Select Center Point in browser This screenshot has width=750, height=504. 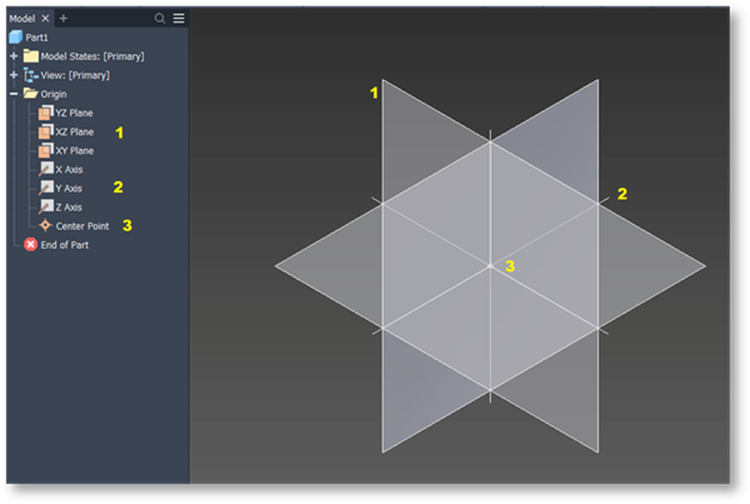[82, 226]
